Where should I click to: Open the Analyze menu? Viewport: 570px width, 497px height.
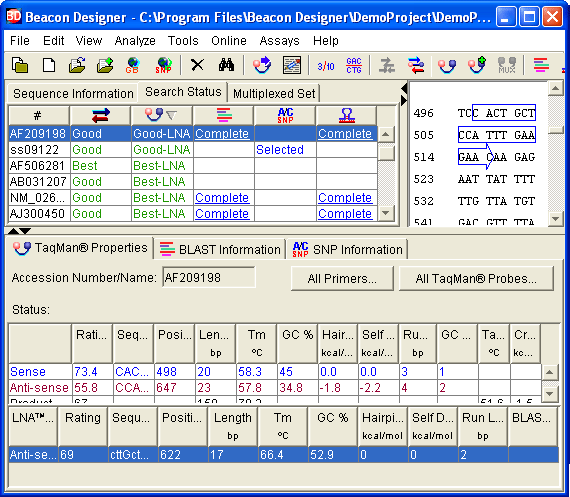tap(135, 41)
